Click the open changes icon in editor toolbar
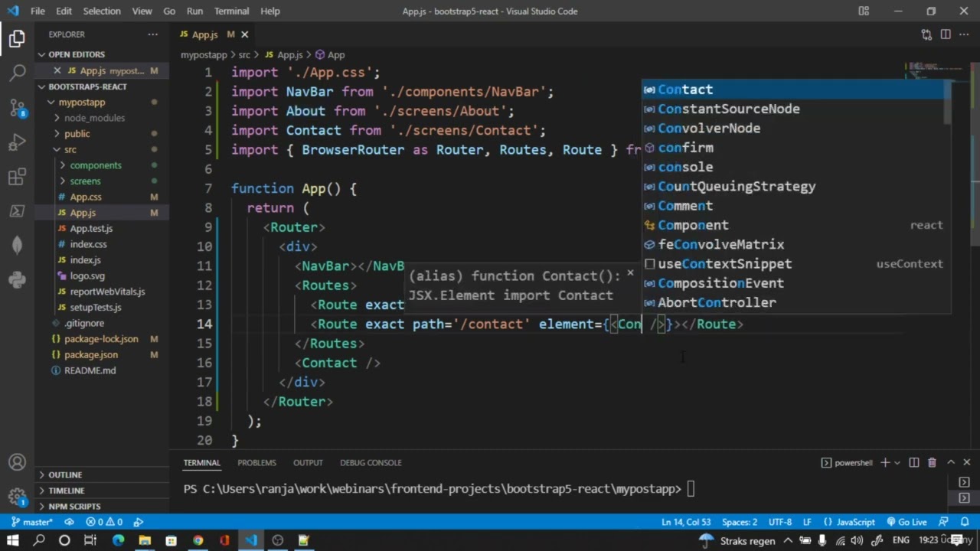 926,34
